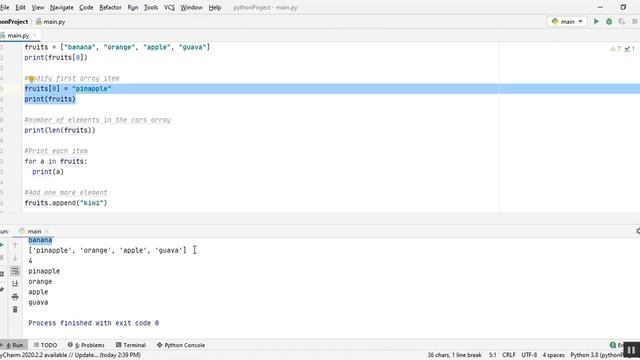Open the Window menu
The height and width of the screenshot is (360, 640).
click(191, 7)
